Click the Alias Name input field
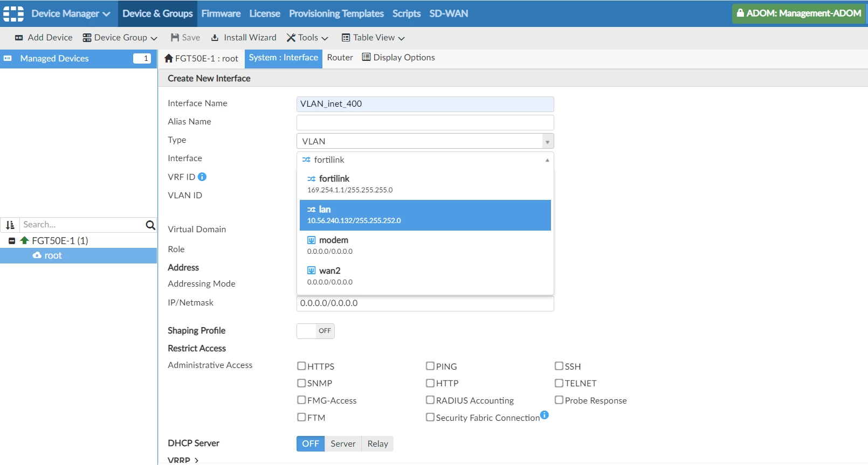This screenshot has height=465, width=868. tap(425, 122)
